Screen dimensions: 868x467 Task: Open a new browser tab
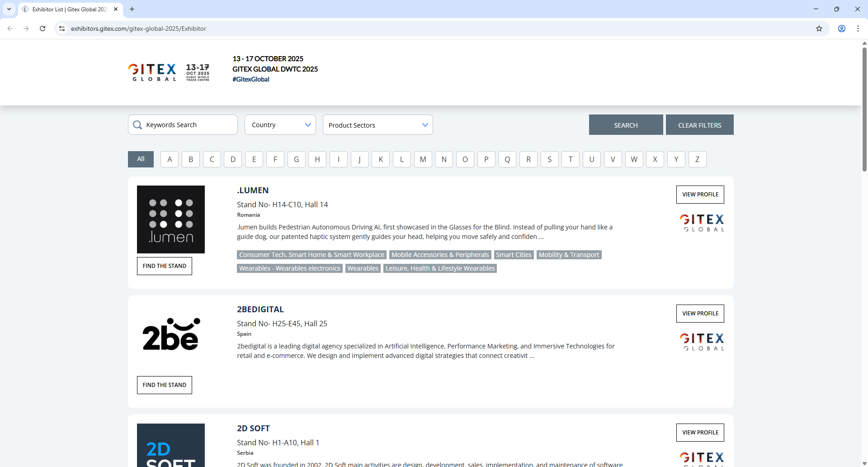click(x=132, y=9)
